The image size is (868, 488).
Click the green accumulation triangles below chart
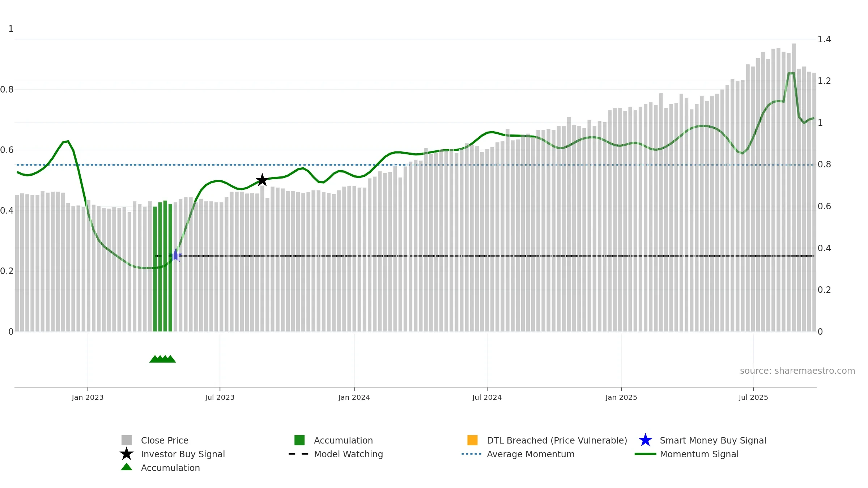click(163, 359)
